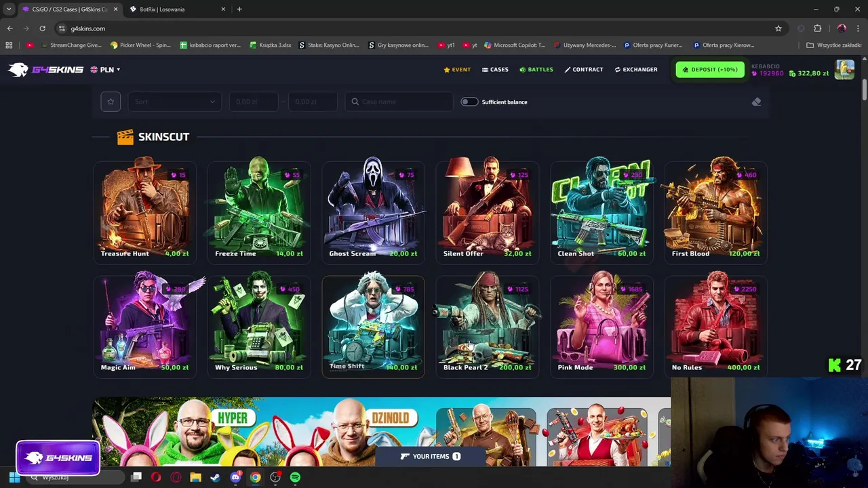Toggle the Sufficient balance switch
The width and height of the screenshot is (868, 488).
pyautogui.click(x=469, y=102)
